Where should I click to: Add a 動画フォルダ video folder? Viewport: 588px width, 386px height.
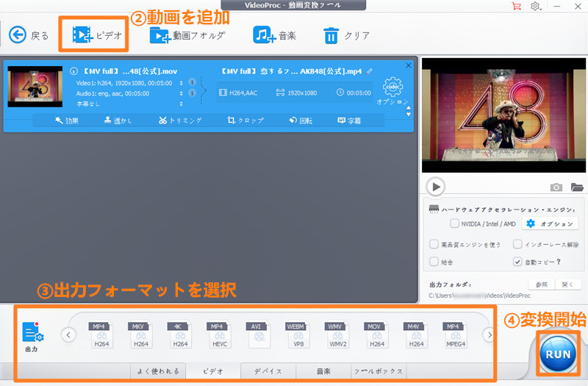pos(187,35)
